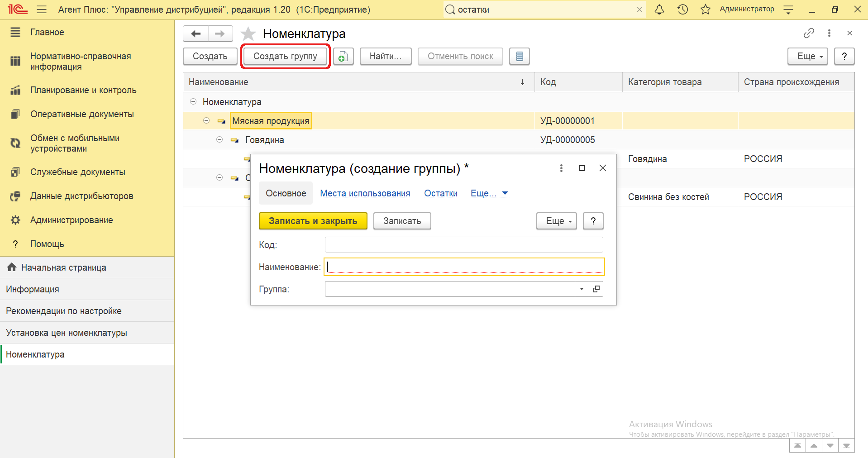Clear the search field with the X
This screenshot has width=868, height=458.
pos(639,10)
